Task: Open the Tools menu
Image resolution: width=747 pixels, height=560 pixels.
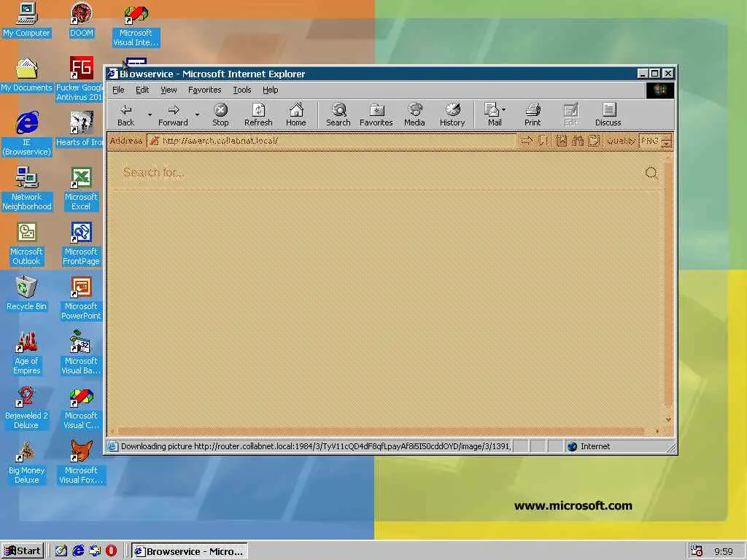Action: (242, 90)
